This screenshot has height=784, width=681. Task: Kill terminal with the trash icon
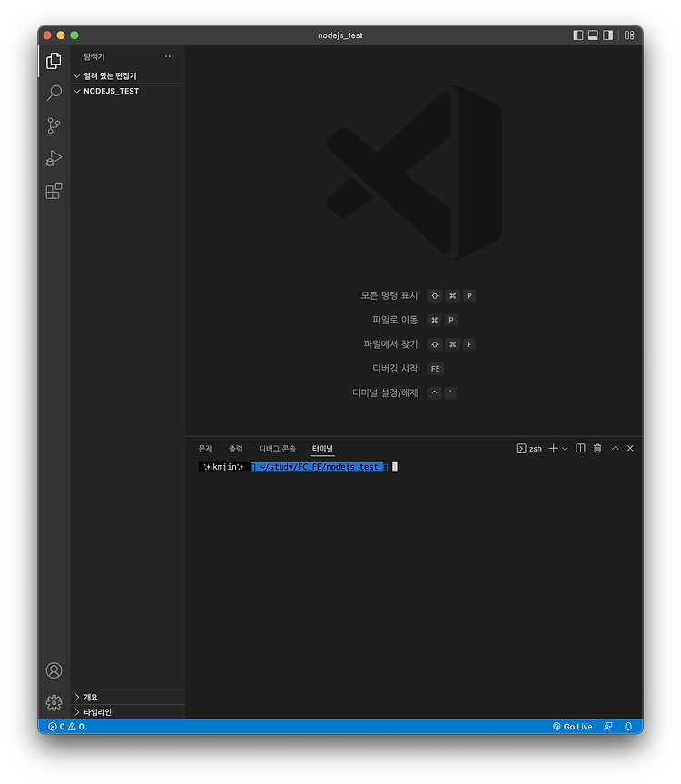click(x=597, y=448)
